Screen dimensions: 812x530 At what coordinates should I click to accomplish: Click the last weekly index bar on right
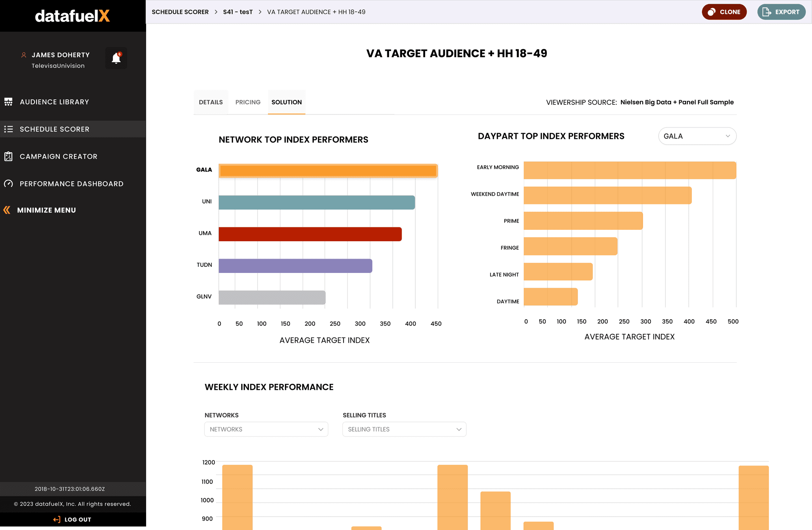click(754, 498)
